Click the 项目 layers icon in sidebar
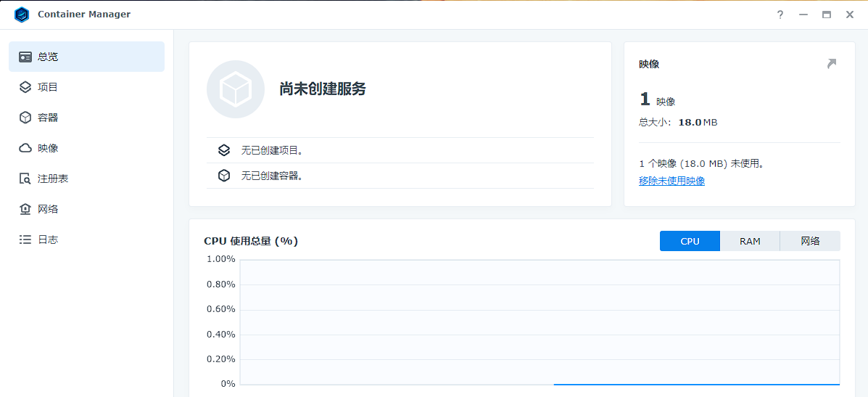The height and width of the screenshot is (397, 868). [25, 87]
